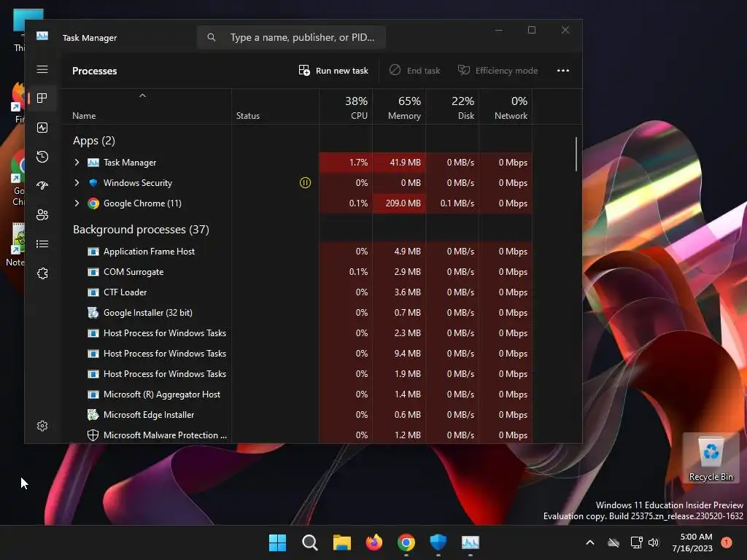
Task: Open File Explorer from the taskbar
Action: (341, 542)
